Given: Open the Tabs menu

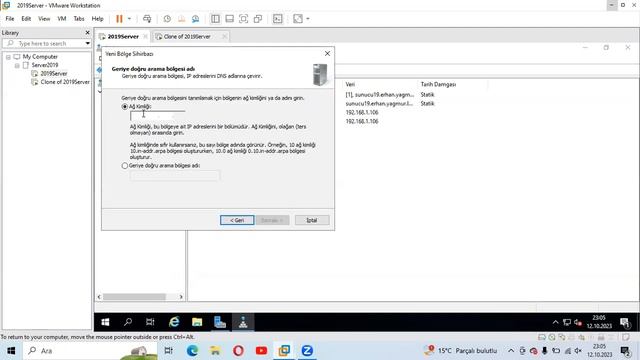Looking at the screenshot, I should tap(79, 19).
